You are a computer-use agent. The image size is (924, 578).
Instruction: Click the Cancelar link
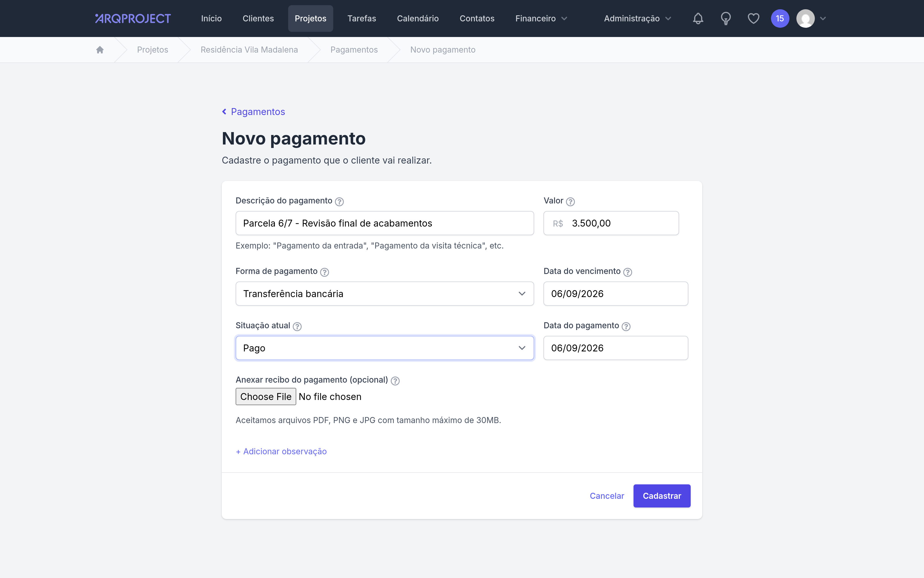(607, 496)
